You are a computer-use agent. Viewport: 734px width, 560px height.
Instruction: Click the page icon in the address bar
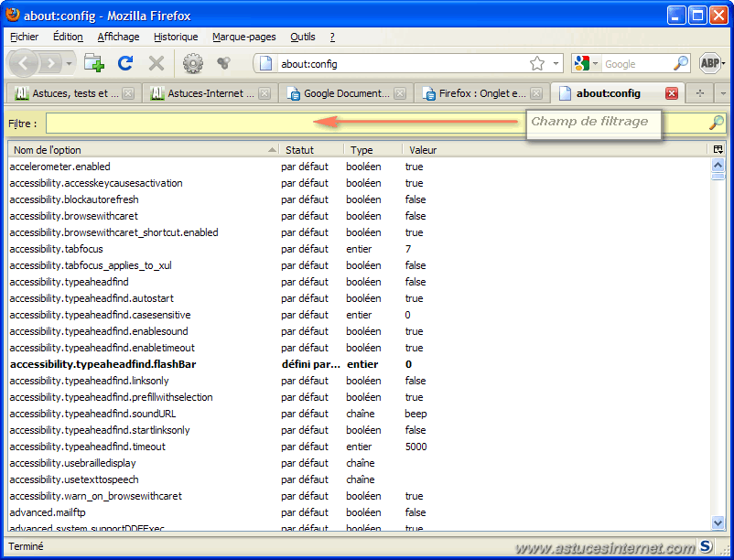pos(265,63)
